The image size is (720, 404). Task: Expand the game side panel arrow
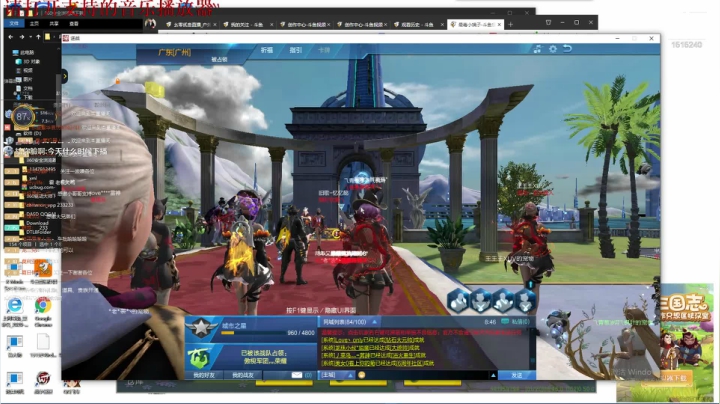(65, 76)
